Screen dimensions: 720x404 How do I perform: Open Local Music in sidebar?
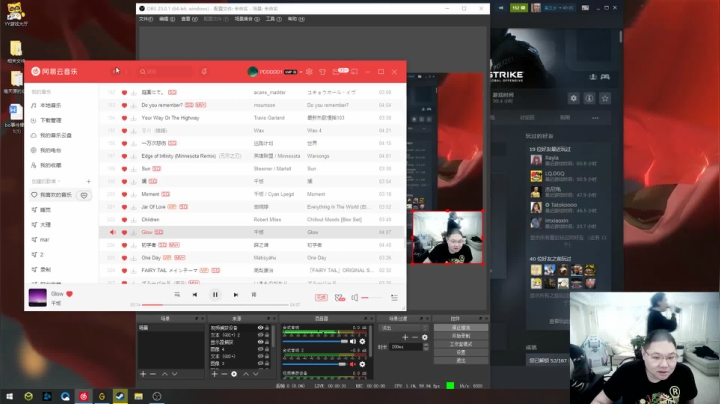pyautogui.click(x=46, y=105)
